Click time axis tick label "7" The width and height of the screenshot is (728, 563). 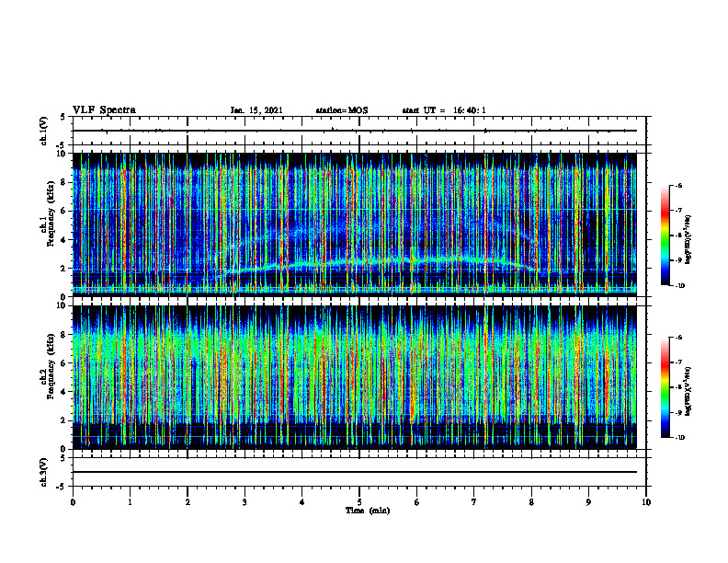point(474,502)
